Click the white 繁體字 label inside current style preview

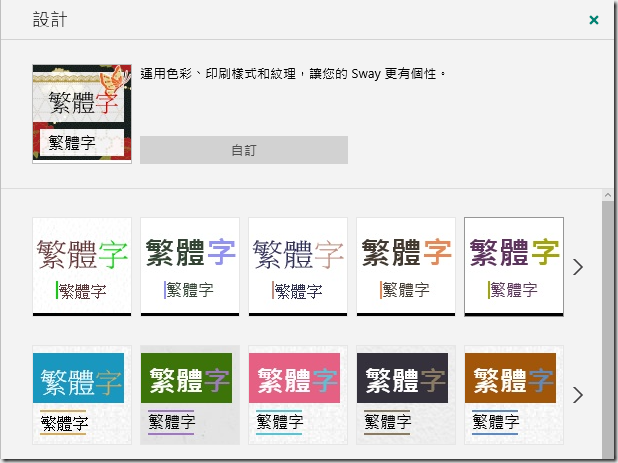(72, 143)
